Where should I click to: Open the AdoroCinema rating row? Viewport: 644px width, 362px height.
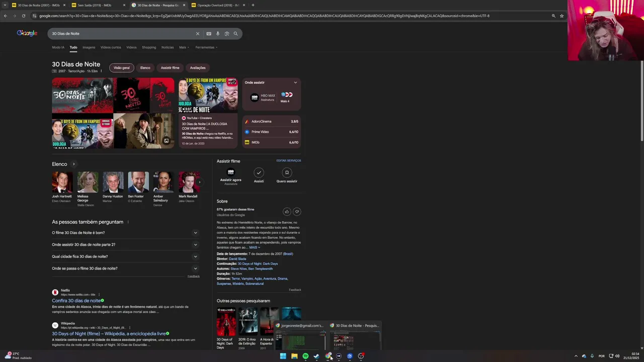click(272, 121)
